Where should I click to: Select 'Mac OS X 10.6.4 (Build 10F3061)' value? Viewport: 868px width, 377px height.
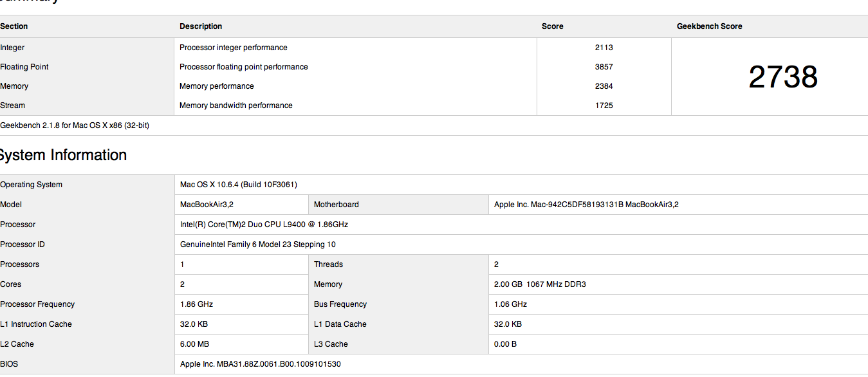click(x=239, y=185)
